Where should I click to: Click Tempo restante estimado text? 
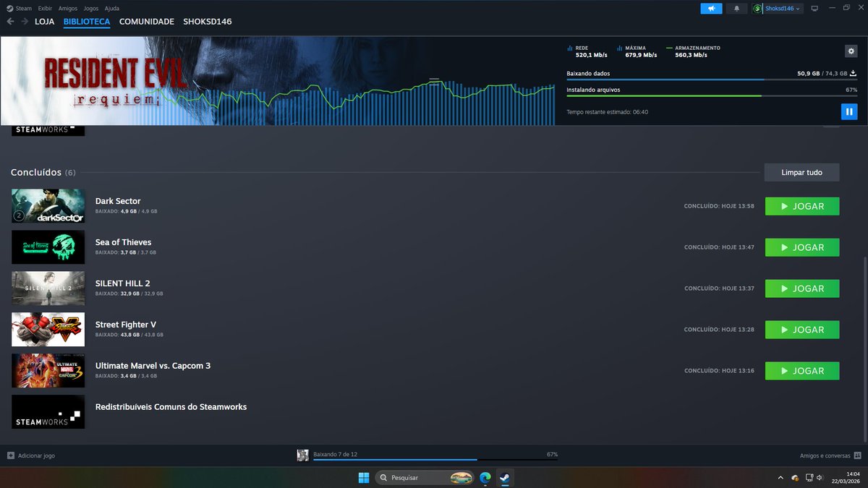click(607, 112)
